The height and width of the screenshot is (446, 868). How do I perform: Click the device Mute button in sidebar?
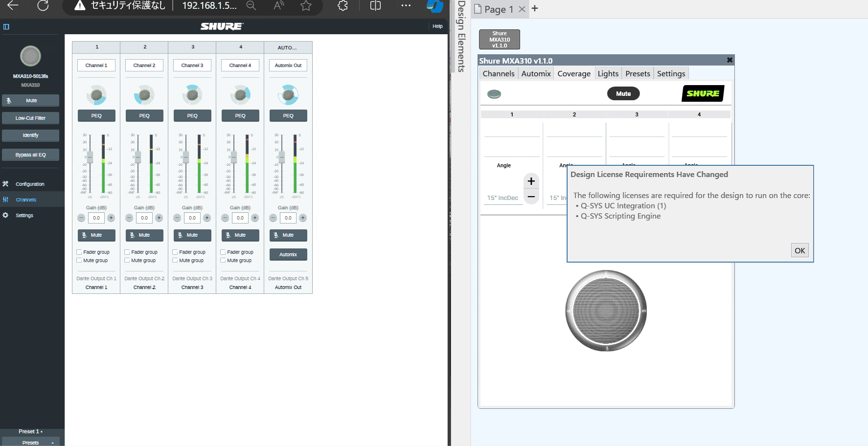coord(30,100)
